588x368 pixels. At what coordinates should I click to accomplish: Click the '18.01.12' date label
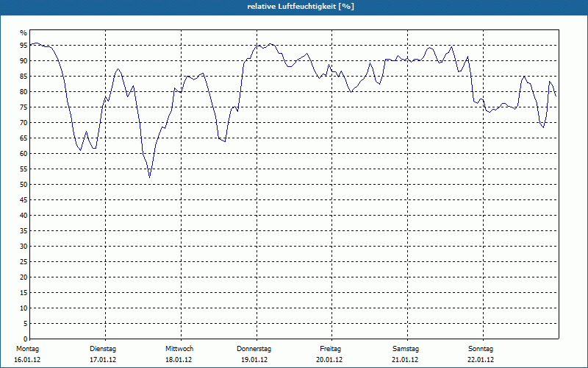tap(179, 360)
